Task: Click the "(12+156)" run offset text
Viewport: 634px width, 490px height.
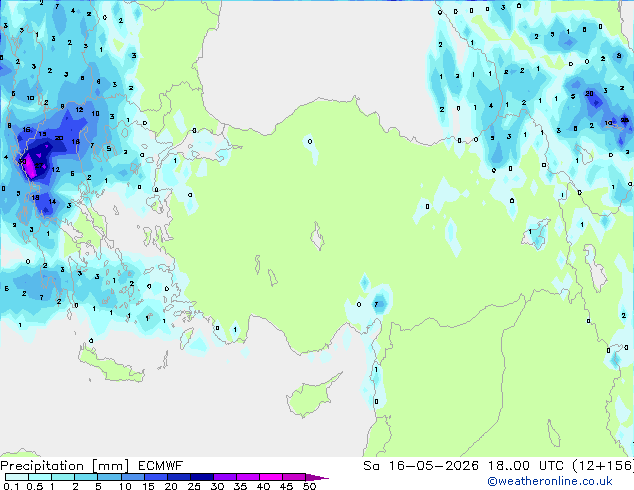Action: click(x=603, y=466)
